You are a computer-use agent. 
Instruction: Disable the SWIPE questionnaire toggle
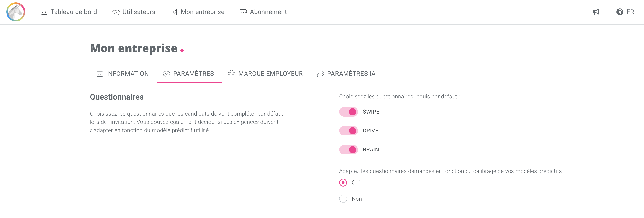point(348,112)
